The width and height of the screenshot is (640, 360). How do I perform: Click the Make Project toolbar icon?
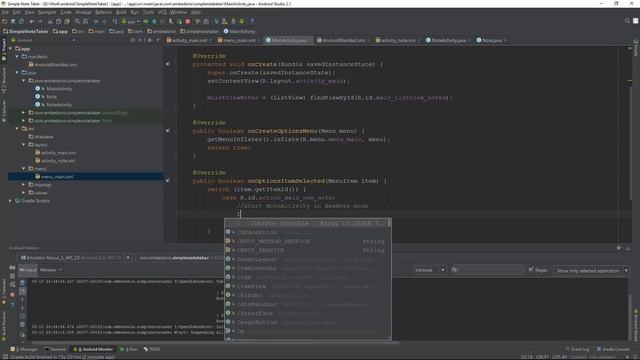[x=115, y=21]
